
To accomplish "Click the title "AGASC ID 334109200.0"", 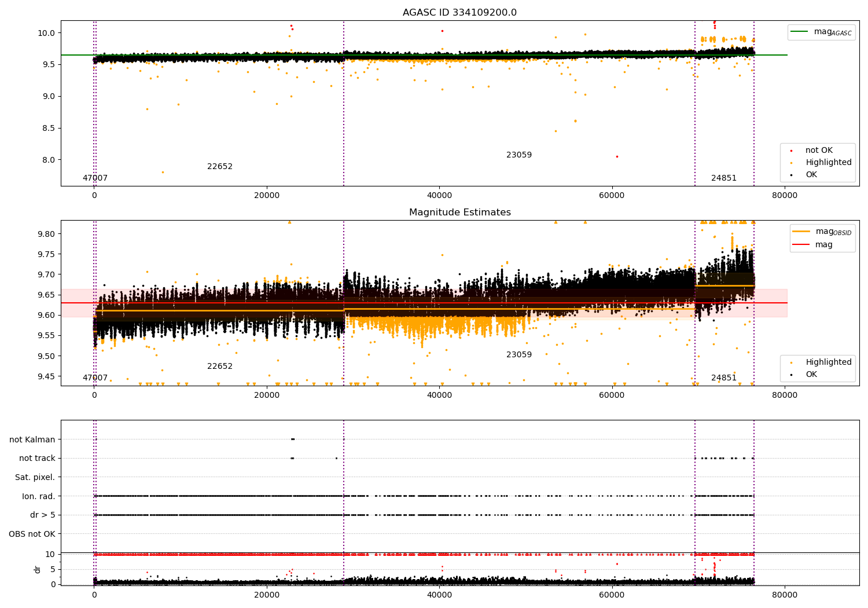I will (x=459, y=13).
